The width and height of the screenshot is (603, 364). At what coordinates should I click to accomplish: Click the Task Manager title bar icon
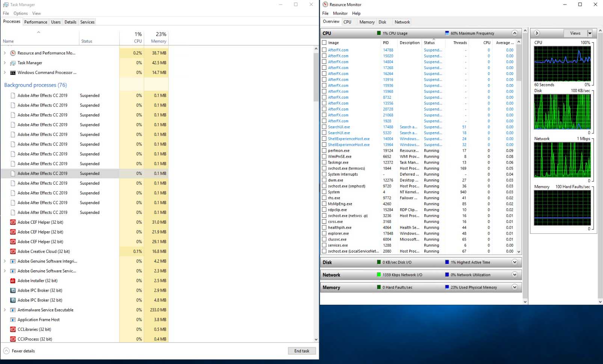(6, 5)
